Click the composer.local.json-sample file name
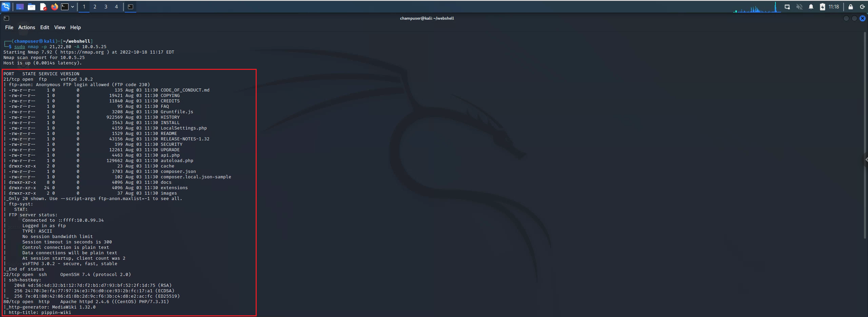Image resolution: width=868 pixels, height=317 pixels. click(196, 177)
